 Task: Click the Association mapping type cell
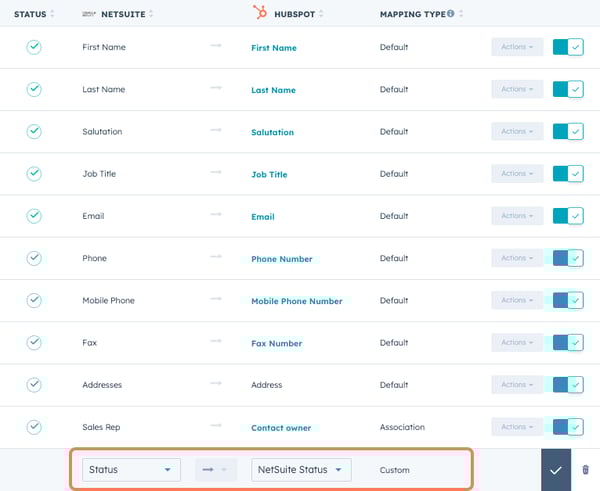coord(402,427)
